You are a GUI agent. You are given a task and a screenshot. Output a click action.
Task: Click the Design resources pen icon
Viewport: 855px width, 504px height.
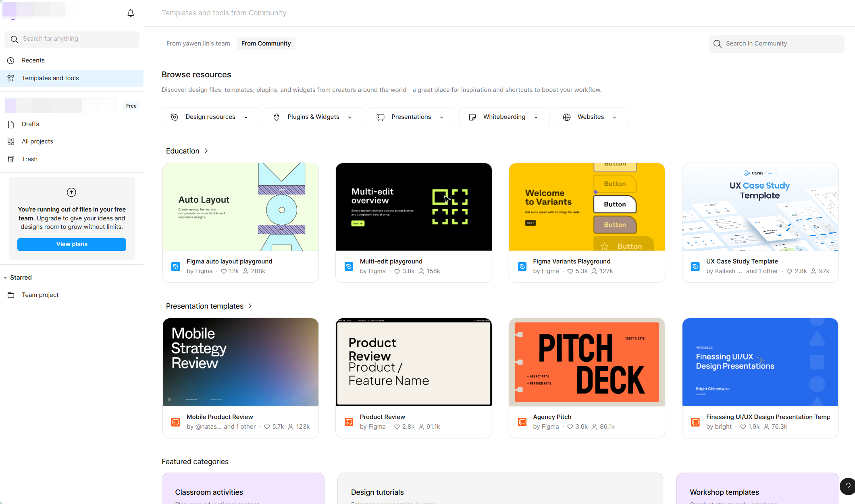click(x=175, y=117)
